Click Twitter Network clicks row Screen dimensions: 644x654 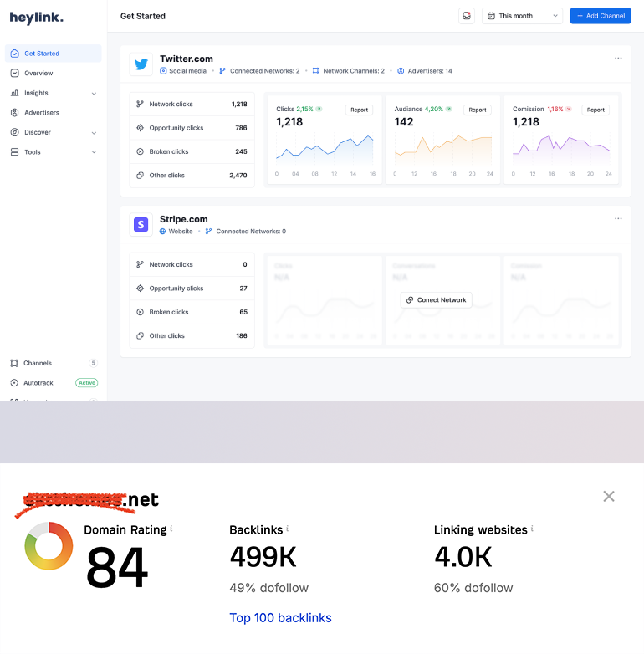[192, 105]
